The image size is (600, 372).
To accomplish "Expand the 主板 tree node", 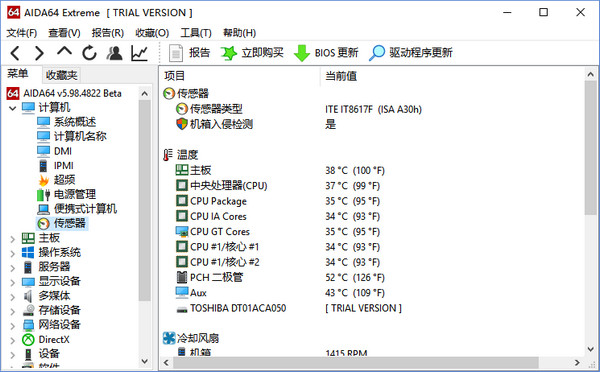I will [13, 239].
